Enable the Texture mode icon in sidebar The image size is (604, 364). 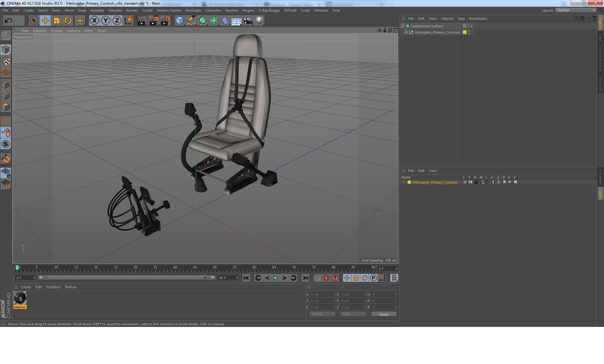[x=6, y=61]
